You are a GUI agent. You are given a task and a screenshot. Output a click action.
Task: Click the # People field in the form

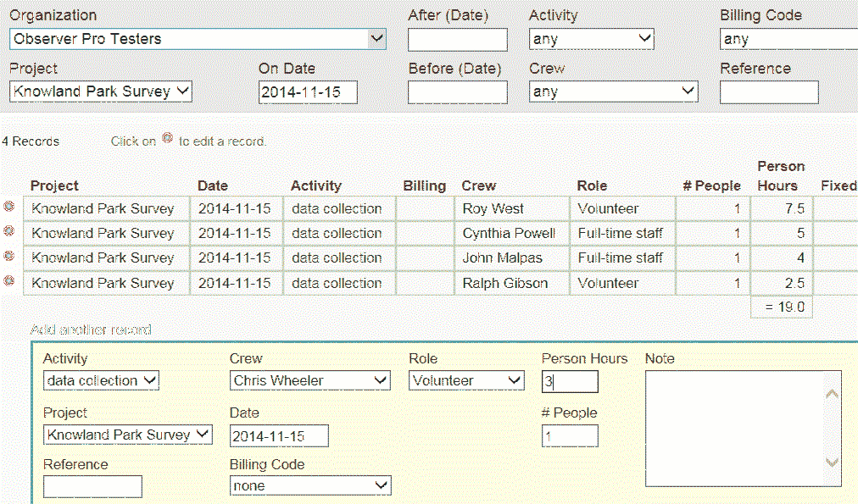click(570, 436)
